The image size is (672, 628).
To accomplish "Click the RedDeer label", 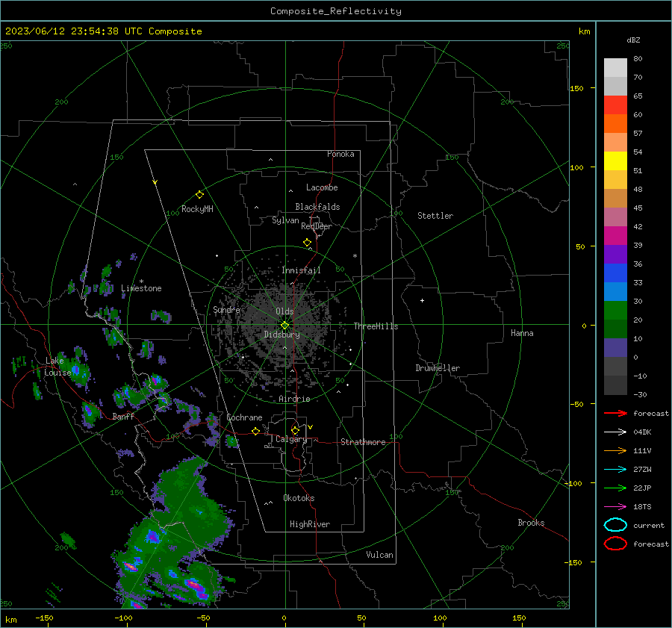I will pos(317,226).
